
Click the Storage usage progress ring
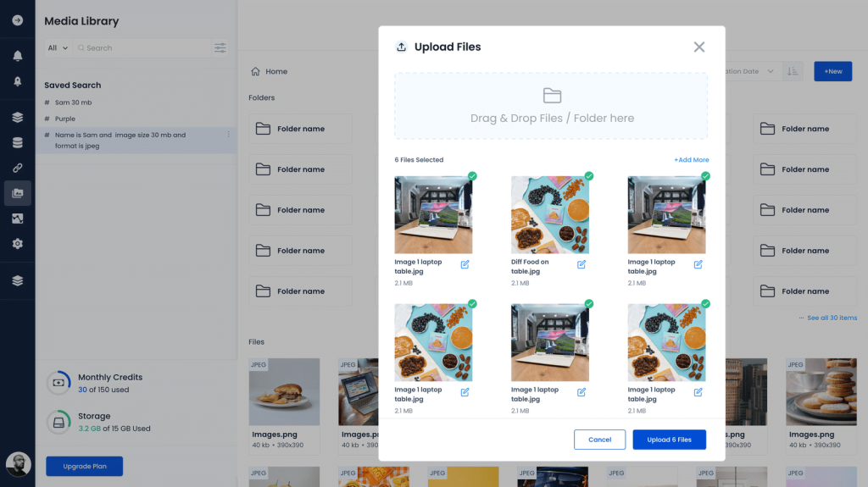tap(58, 423)
